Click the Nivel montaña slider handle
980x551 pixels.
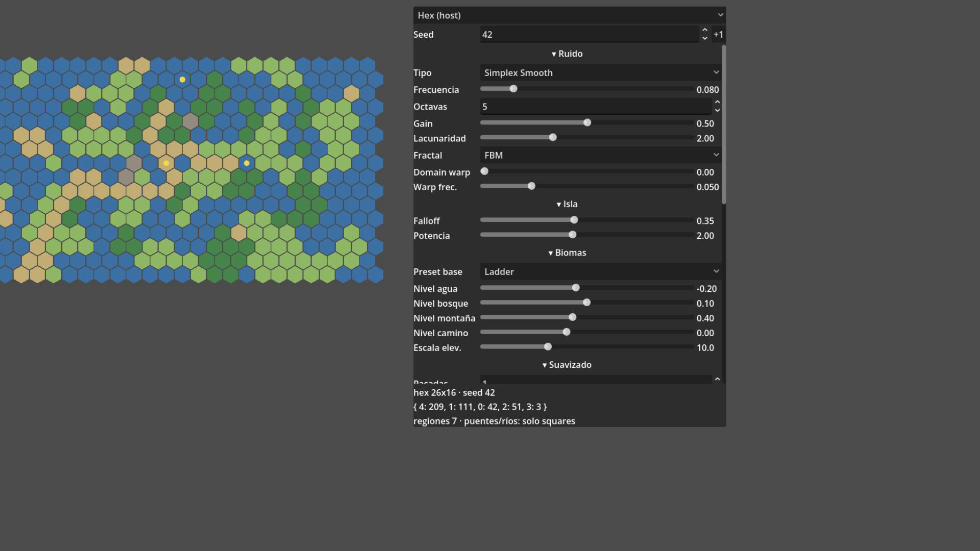point(572,317)
